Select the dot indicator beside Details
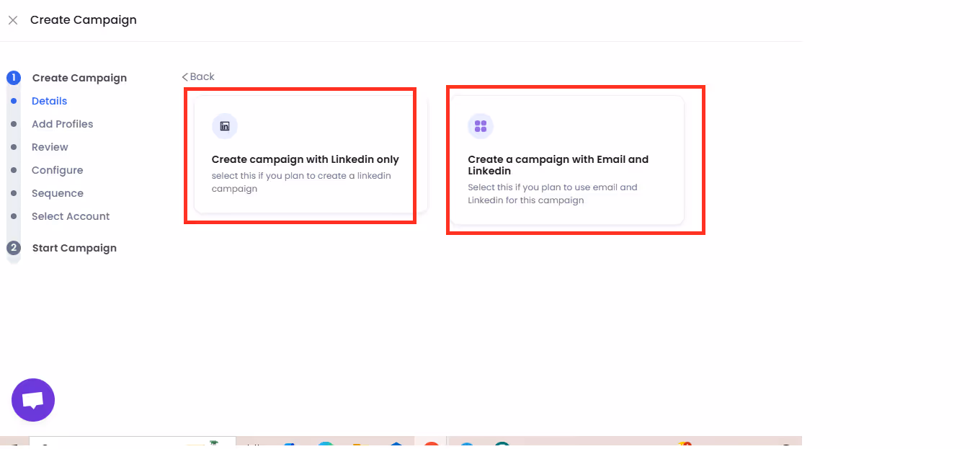Viewport: 980px width, 449px height. [x=13, y=101]
